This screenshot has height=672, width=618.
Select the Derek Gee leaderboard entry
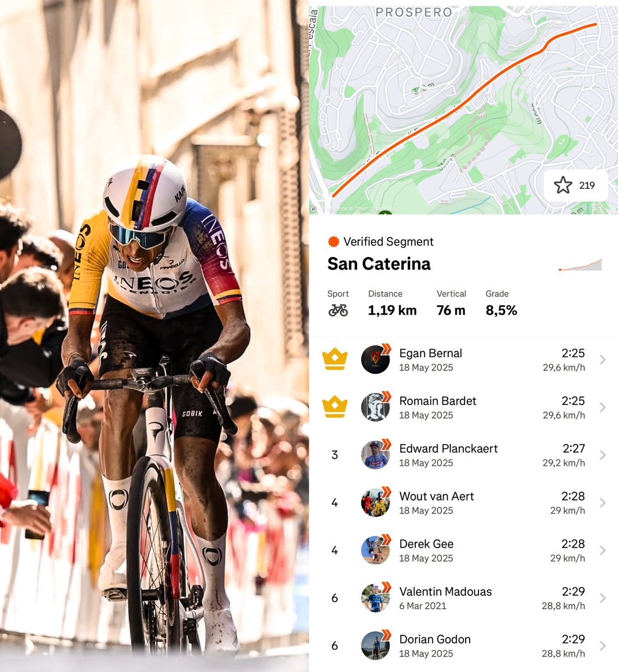464,550
